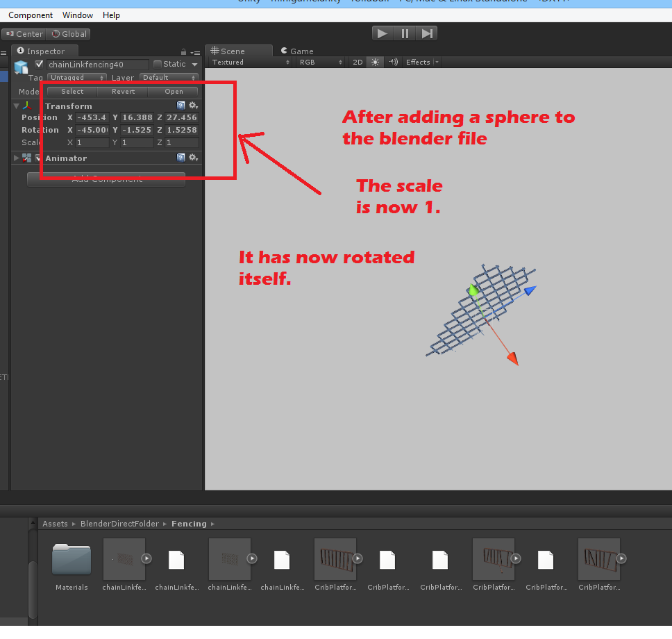This screenshot has height=639, width=672.
Task: Click the Animator component gear icon
Action: pyautogui.click(x=193, y=158)
